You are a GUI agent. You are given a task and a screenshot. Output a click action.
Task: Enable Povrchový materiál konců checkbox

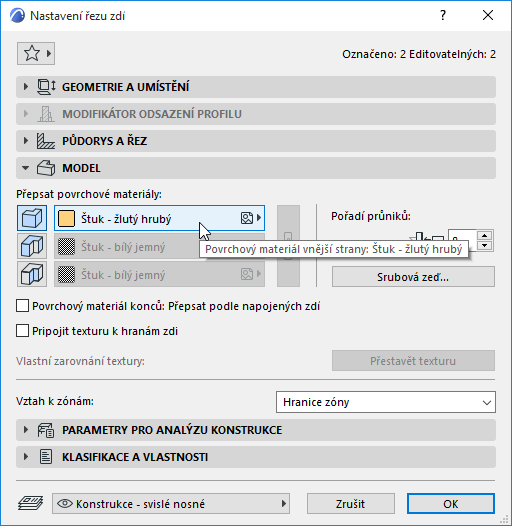pyautogui.click(x=22, y=306)
